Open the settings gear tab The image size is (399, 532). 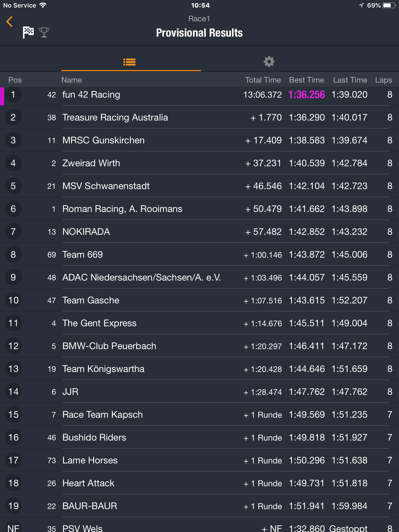pyautogui.click(x=269, y=62)
